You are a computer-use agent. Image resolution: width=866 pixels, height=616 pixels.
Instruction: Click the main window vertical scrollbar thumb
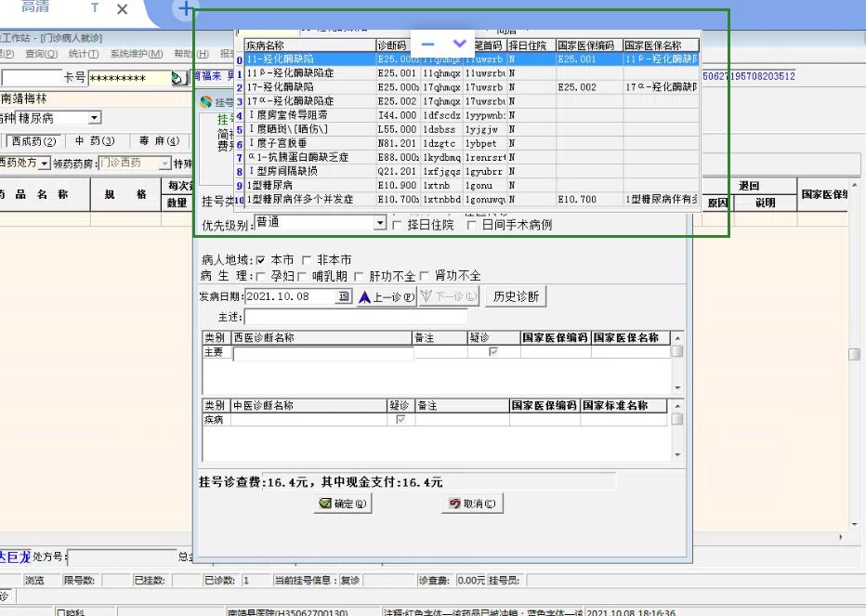(855, 354)
